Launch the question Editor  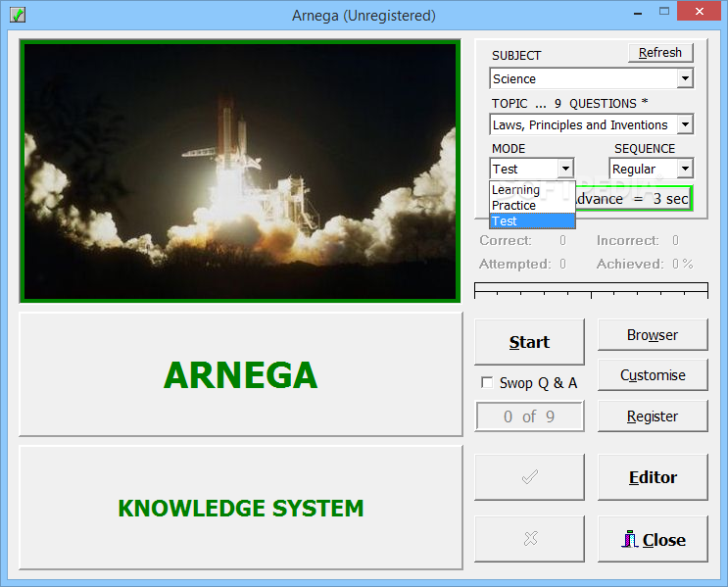pyautogui.click(x=653, y=477)
